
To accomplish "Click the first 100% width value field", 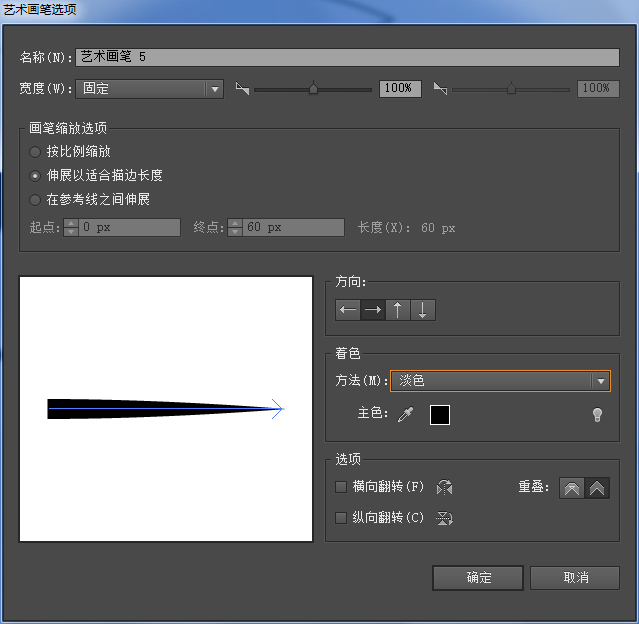I will 400,88.
